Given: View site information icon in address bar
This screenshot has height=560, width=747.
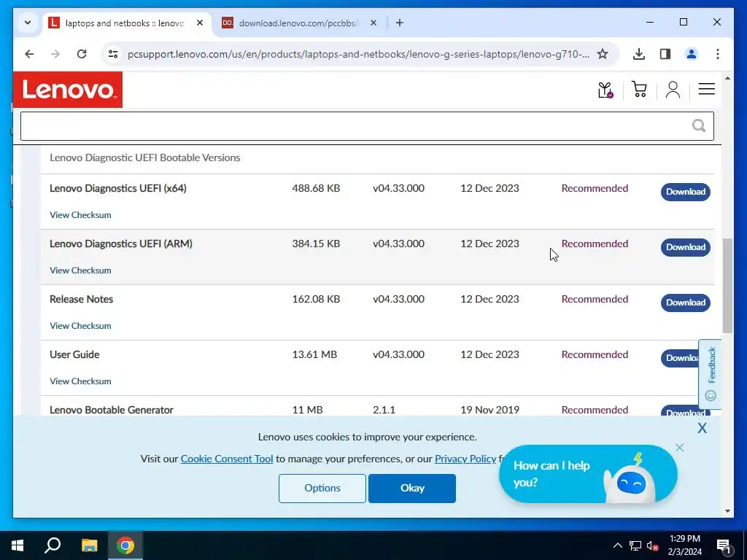Looking at the screenshot, I should (x=113, y=54).
